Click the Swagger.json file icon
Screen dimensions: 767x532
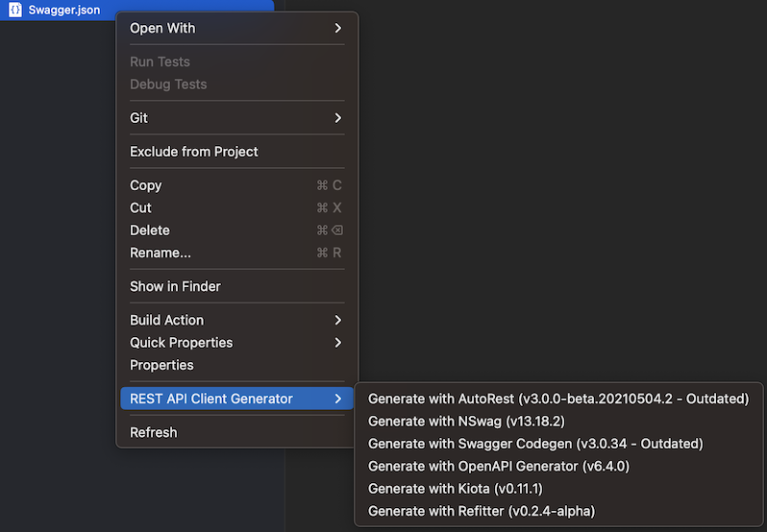(x=15, y=10)
